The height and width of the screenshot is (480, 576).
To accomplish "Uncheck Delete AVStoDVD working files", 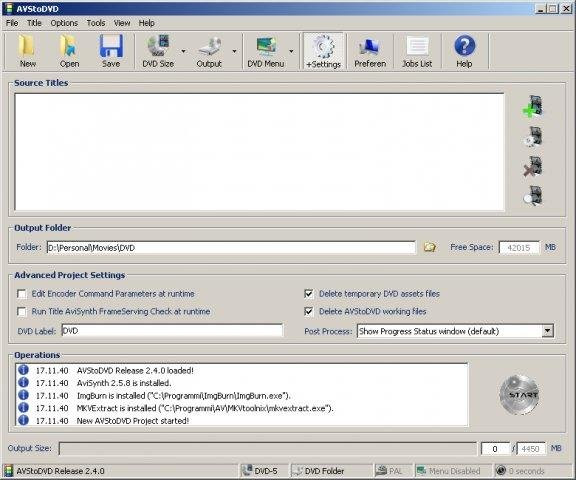I will (309, 311).
